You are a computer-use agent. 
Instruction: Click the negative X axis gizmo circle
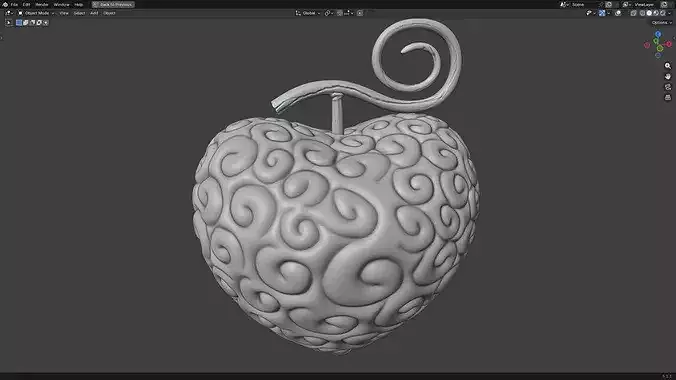[647, 45]
